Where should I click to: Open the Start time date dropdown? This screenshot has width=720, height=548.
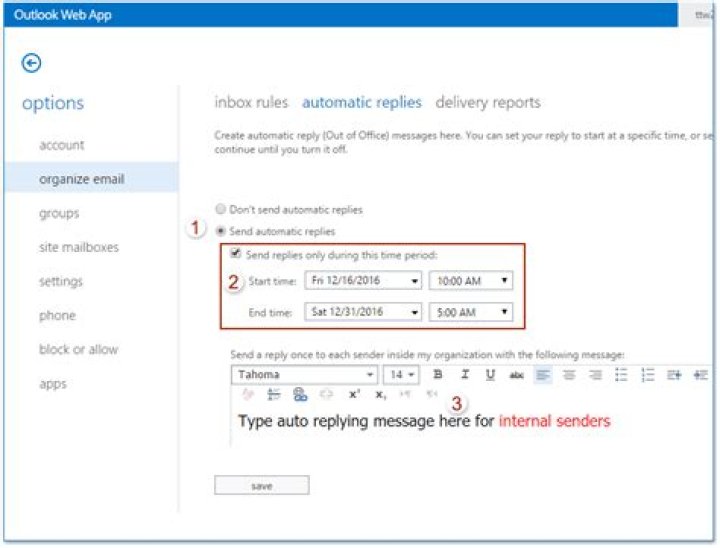tap(363, 280)
